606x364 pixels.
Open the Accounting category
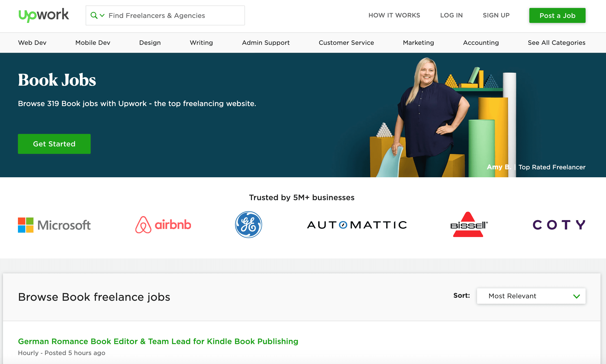(481, 43)
